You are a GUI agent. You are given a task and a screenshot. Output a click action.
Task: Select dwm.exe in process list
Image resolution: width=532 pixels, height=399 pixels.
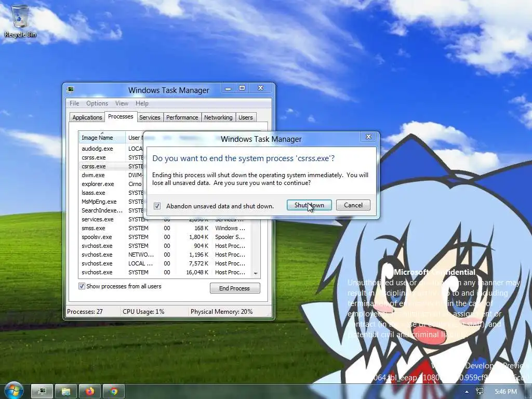(111, 175)
